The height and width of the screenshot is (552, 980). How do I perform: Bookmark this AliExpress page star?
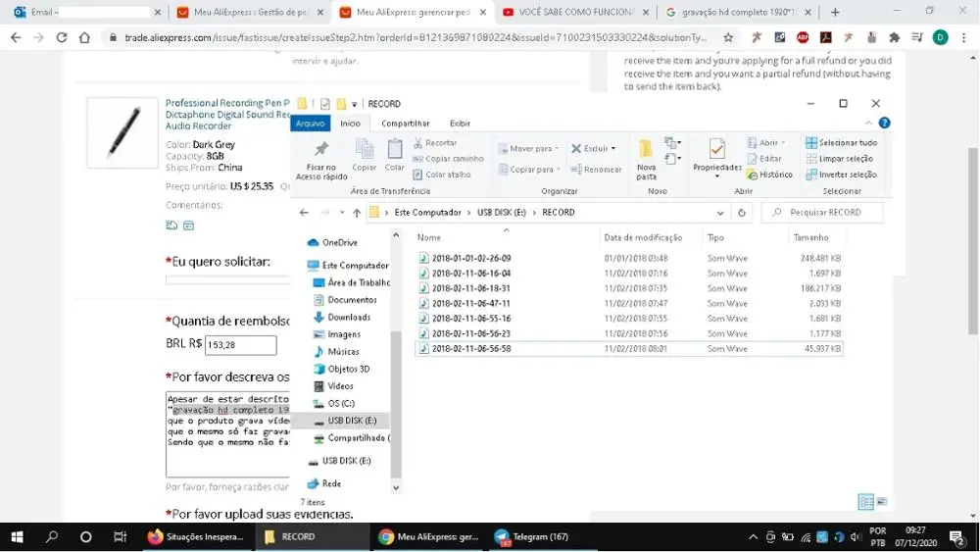coord(728,37)
